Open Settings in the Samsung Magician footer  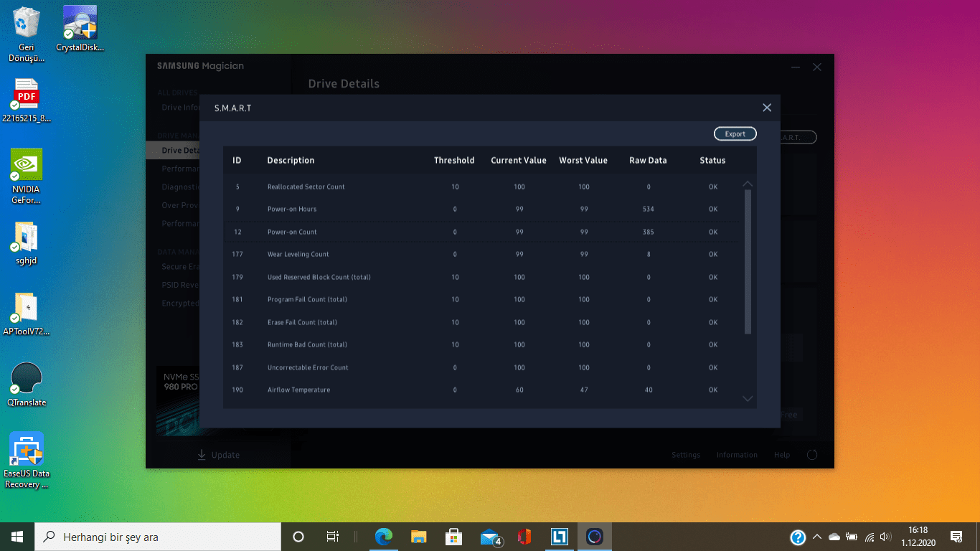pos(686,455)
